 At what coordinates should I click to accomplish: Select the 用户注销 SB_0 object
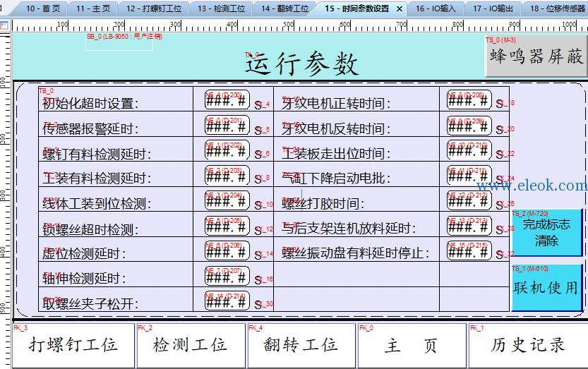point(119,42)
